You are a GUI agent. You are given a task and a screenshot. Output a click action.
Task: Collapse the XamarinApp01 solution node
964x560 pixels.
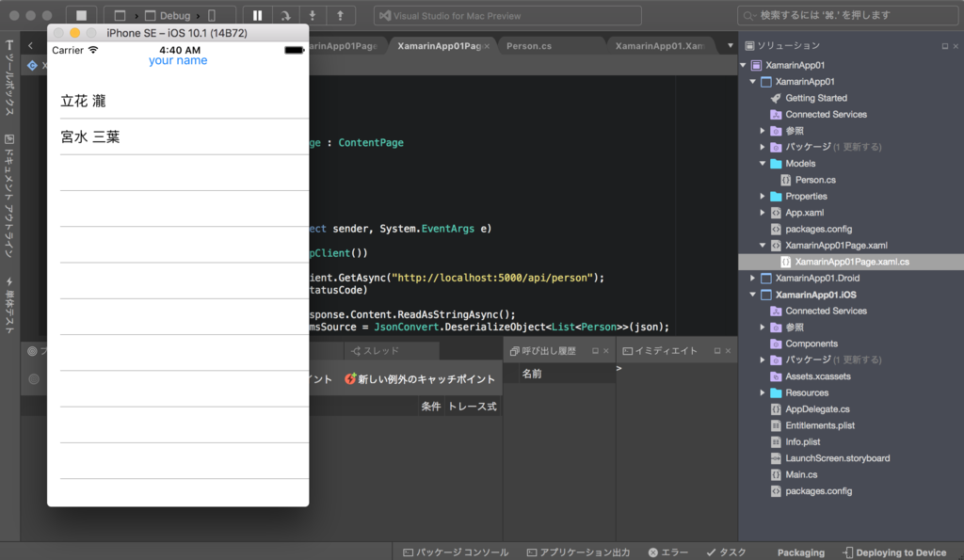coord(744,65)
